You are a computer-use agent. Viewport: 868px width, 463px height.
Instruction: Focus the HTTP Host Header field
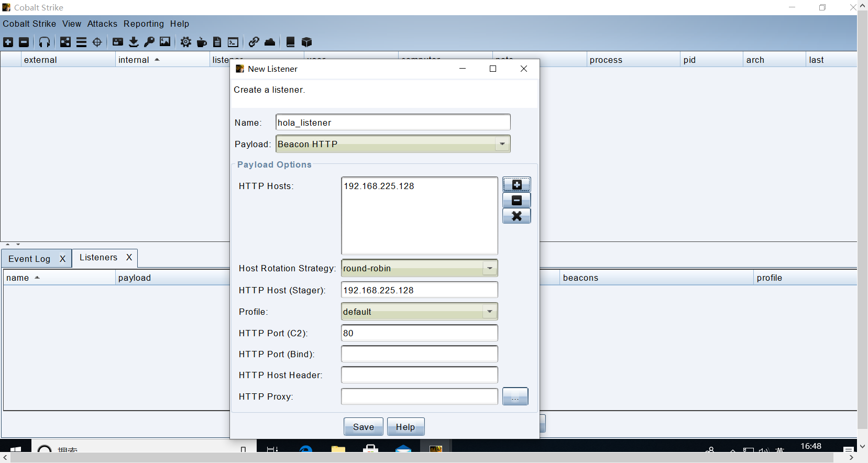(419, 375)
